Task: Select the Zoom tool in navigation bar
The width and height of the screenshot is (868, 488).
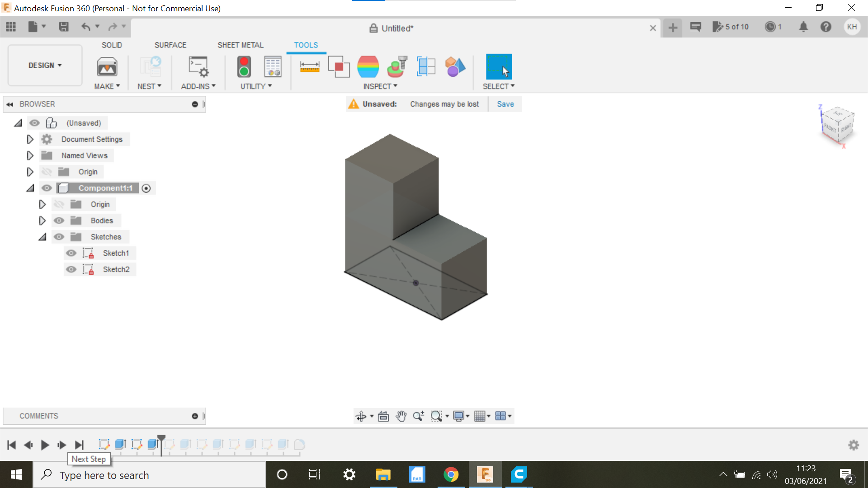Action: point(418,416)
